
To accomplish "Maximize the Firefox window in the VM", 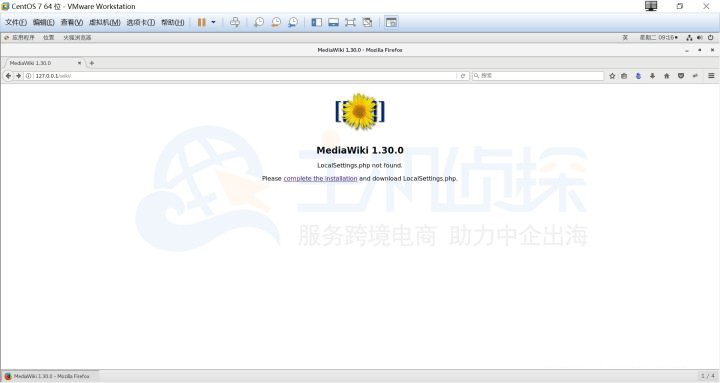I will [699, 50].
